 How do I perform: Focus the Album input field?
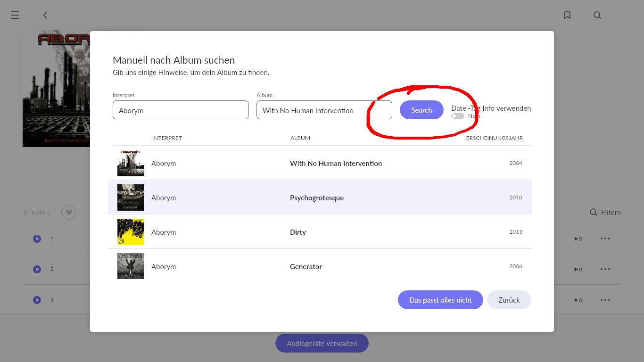[324, 110]
